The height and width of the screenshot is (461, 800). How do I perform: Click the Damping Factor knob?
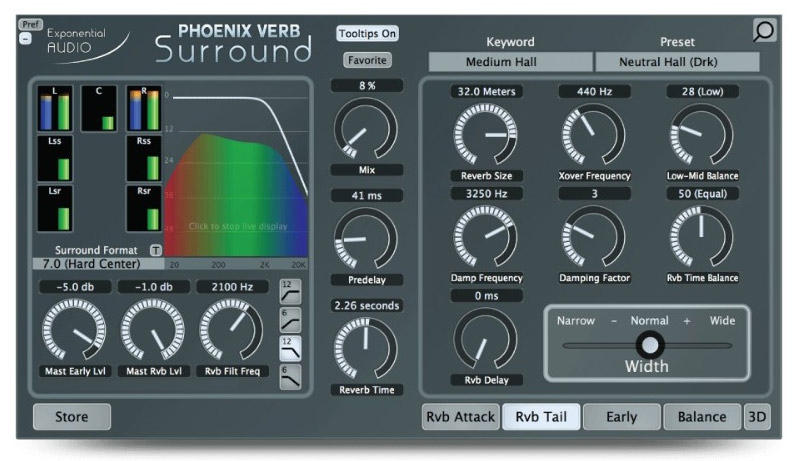594,237
